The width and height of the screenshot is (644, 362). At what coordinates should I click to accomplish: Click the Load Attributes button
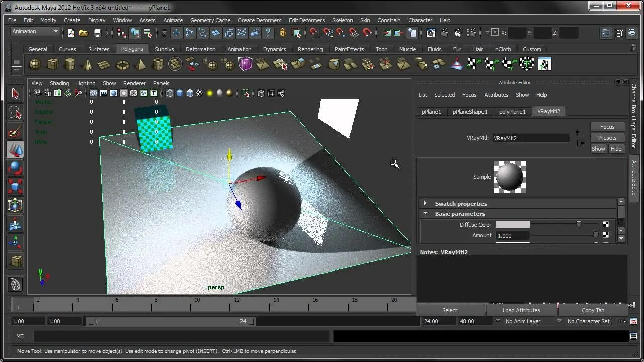point(521,310)
